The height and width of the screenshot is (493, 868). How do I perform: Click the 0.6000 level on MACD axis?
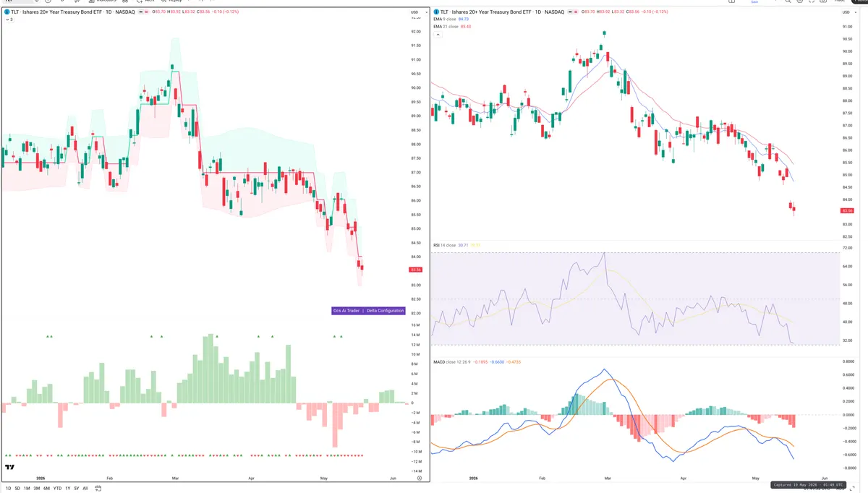(848, 374)
